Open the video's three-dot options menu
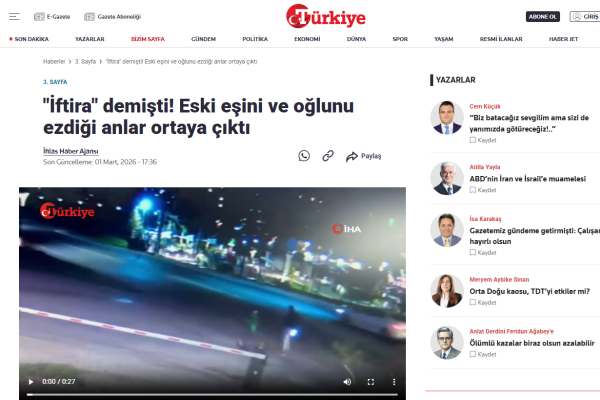The height and width of the screenshot is (400, 600). pyautogui.click(x=394, y=382)
